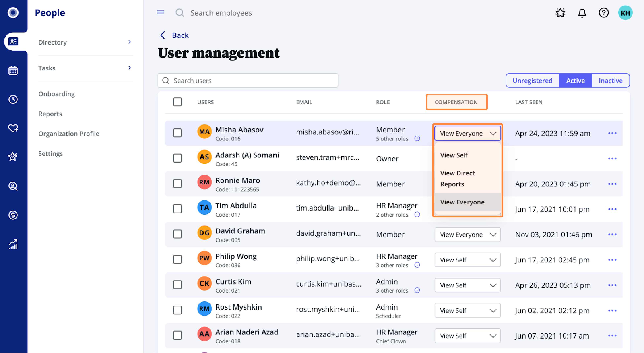Open more options for Adarsh Somani
Viewport: 644px width, 353px height.
point(612,159)
